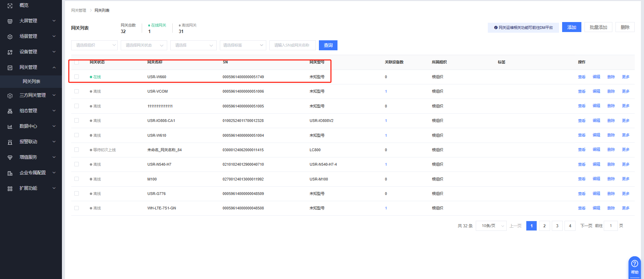Go to page 3 in pagination

(557, 226)
